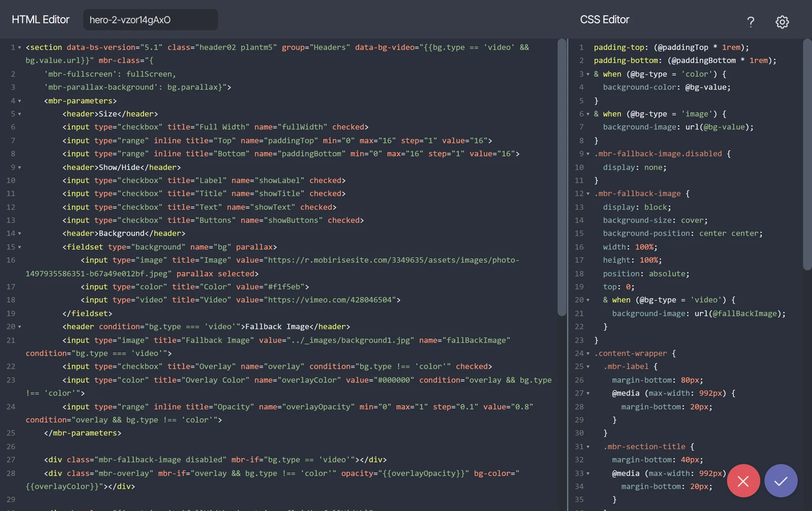The image size is (812, 511).
Task: Fold .mbr-fallback-image.disabled rule on CSS line 9
Action: click(588, 154)
